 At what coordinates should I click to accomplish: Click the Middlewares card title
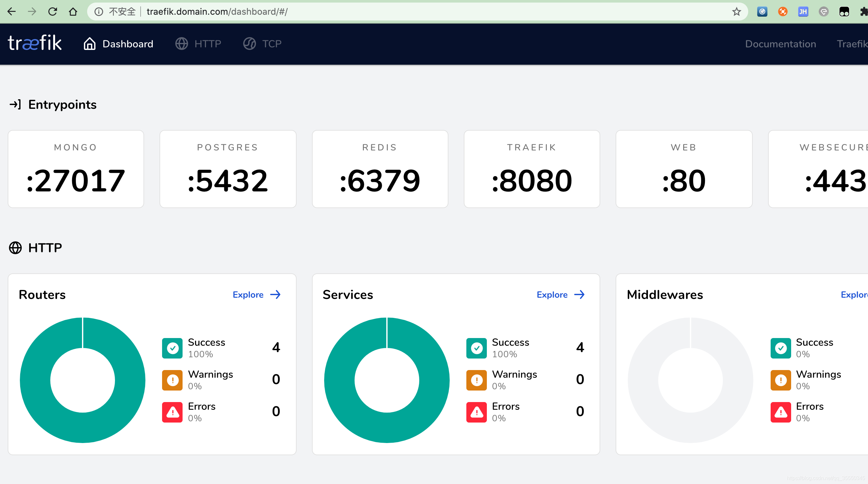[x=665, y=295]
